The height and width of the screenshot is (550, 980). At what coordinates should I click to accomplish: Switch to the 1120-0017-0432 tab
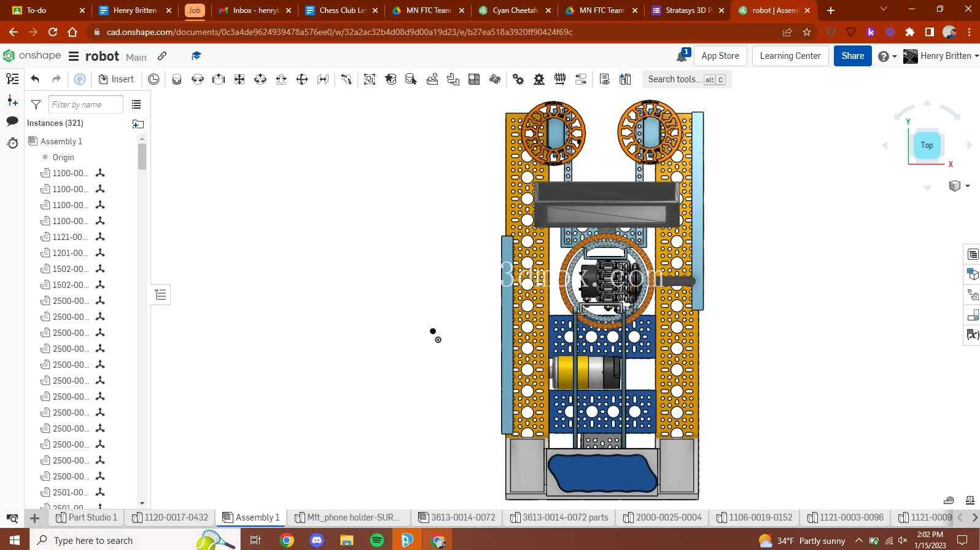pos(171,517)
